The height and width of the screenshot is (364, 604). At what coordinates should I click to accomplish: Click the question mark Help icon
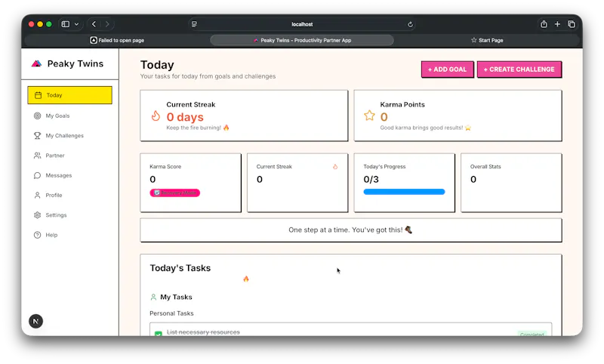tap(37, 235)
